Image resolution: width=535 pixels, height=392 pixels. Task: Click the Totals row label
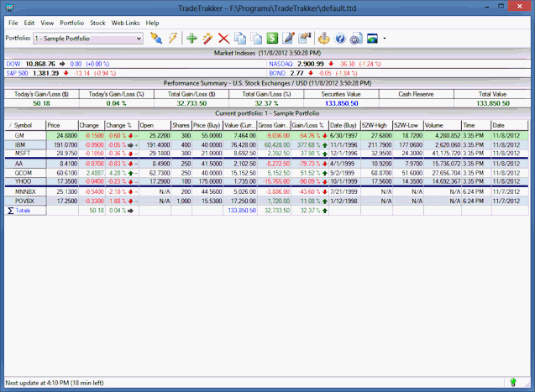[x=23, y=211]
